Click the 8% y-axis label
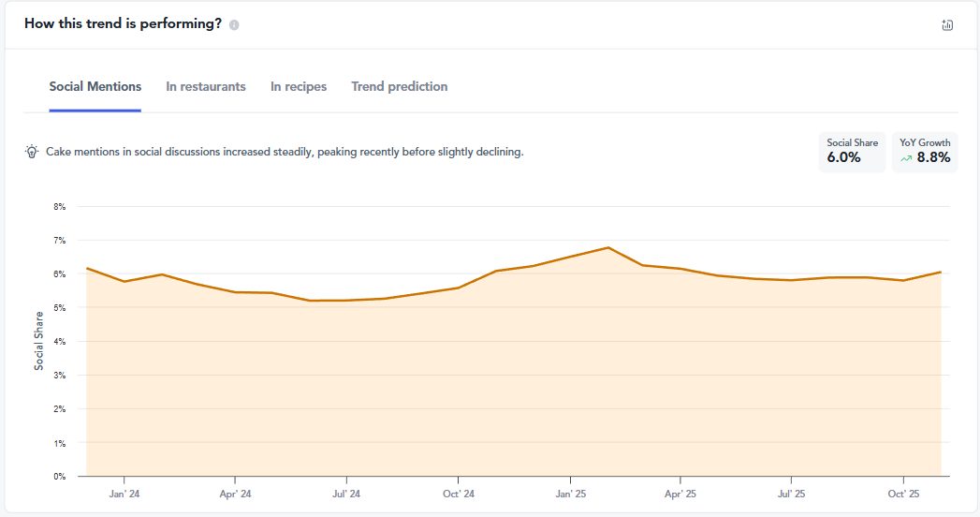The height and width of the screenshot is (517, 980). 60,207
